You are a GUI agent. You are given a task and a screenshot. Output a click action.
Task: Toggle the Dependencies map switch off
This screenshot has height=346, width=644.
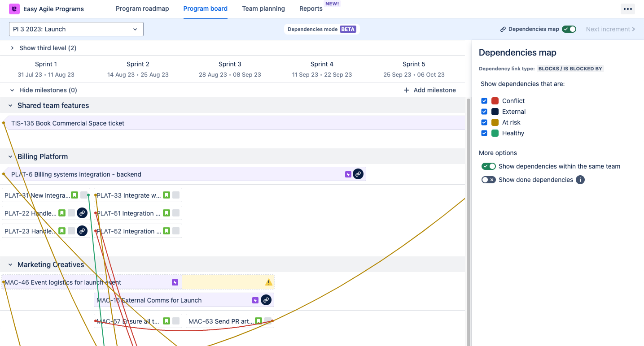click(x=569, y=29)
